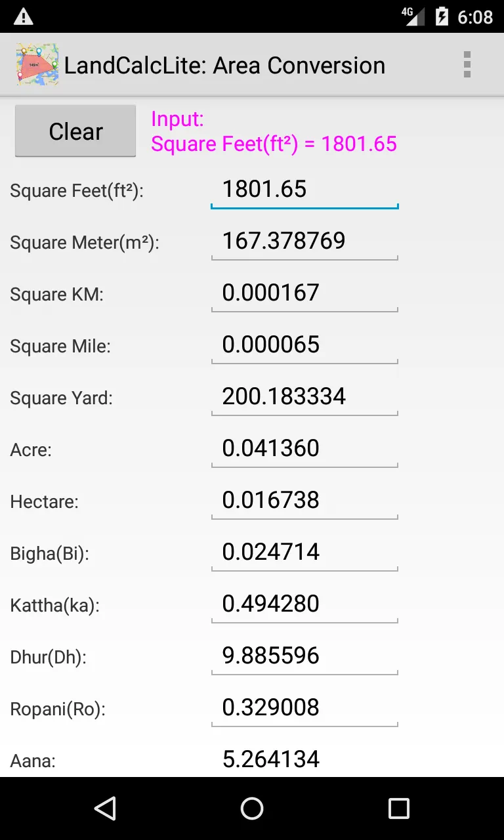504x840 pixels.
Task: Select the Kattha field 0.494280
Action: click(304, 605)
